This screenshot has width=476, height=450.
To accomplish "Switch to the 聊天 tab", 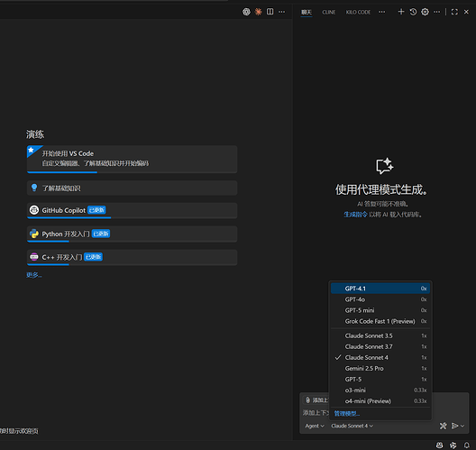I will point(307,12).
